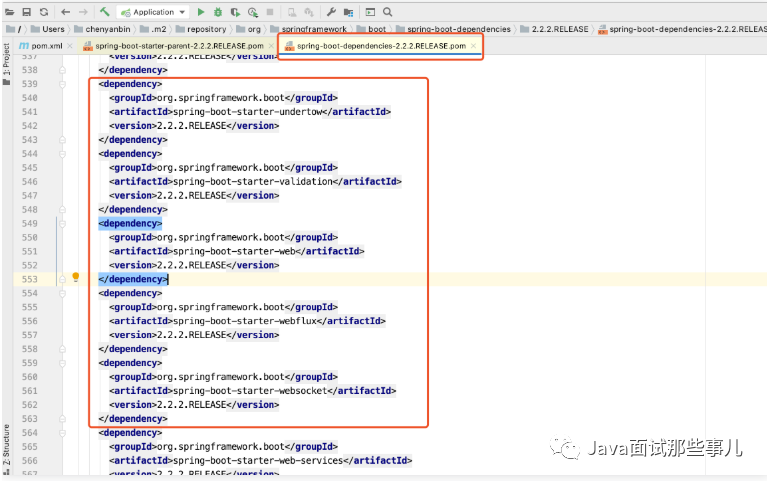
Task: Open the Structure tool window
Action: tap(6, 449)
